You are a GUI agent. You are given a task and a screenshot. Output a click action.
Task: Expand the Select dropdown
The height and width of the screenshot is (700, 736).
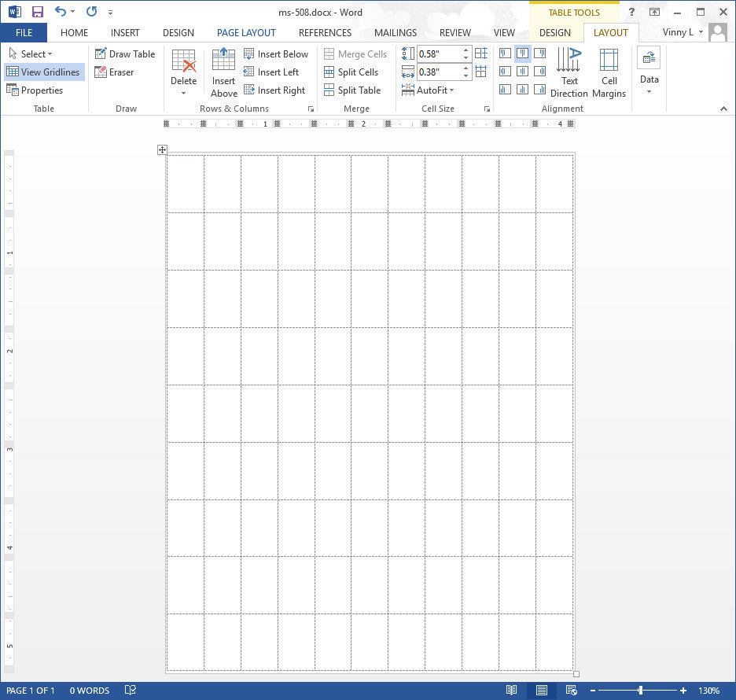[31, 53]
